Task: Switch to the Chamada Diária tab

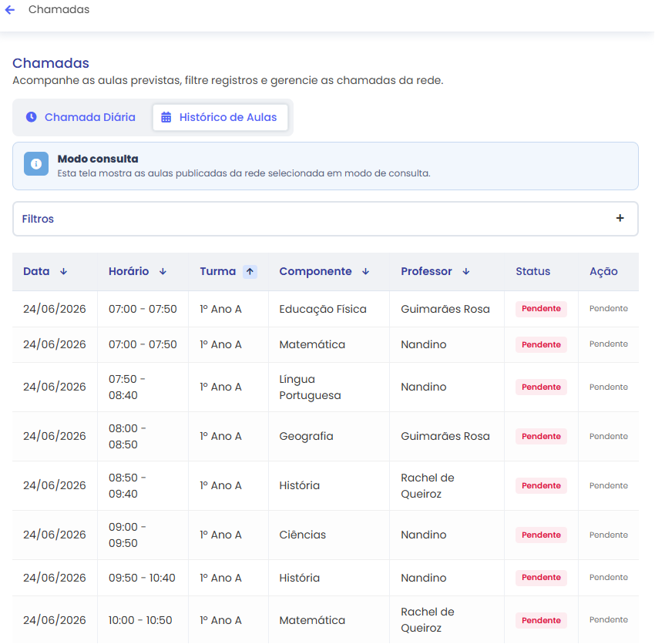Action: coord(81,117)
